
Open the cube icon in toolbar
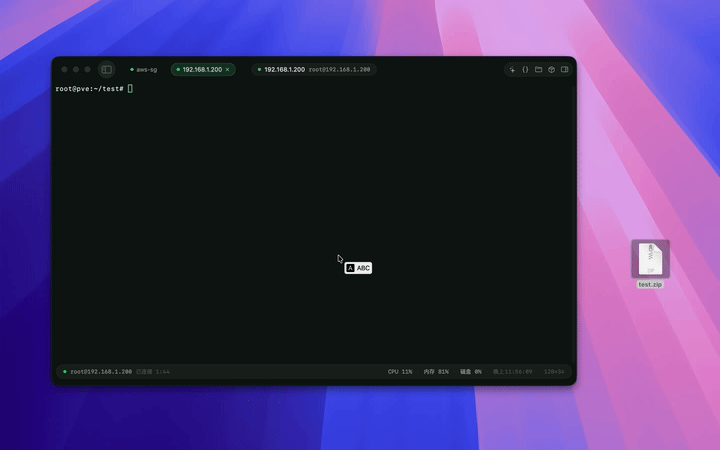point(551,70)
